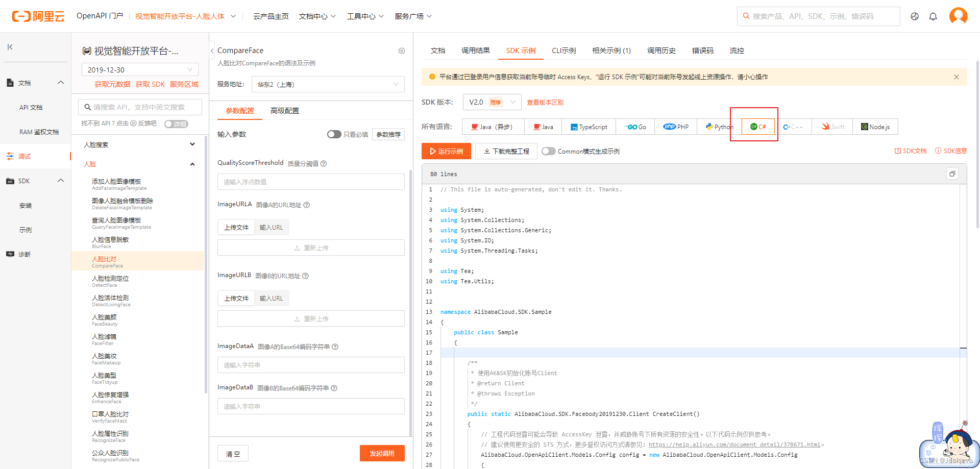980x469 pixels.
Task: Switch to the 文档 tab
Action: [x=438, y=51]
